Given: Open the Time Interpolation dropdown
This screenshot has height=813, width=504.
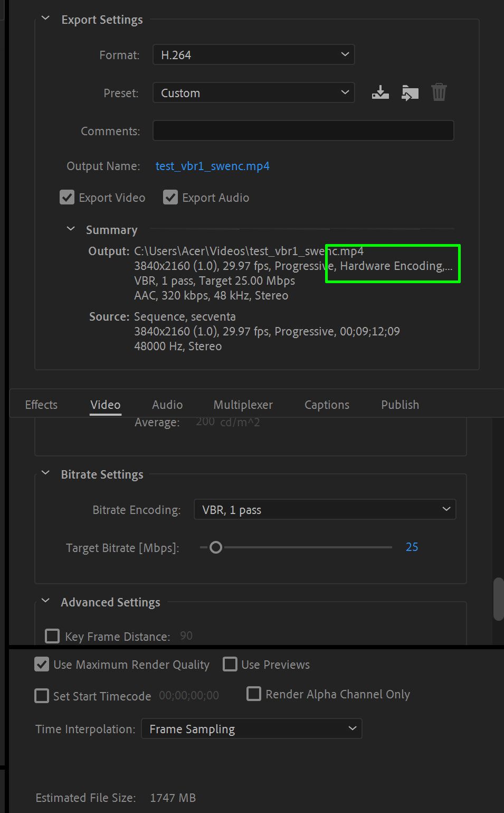Looking at the screenshot, I should point(251,729).
